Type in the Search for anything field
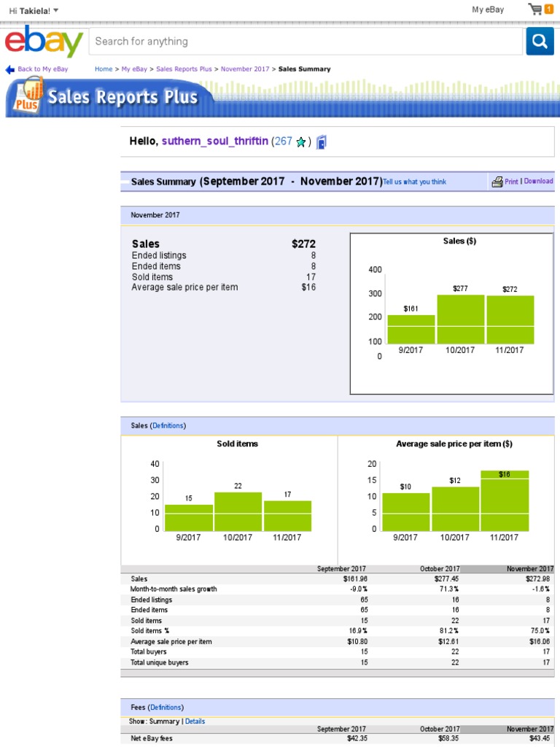 306,42
